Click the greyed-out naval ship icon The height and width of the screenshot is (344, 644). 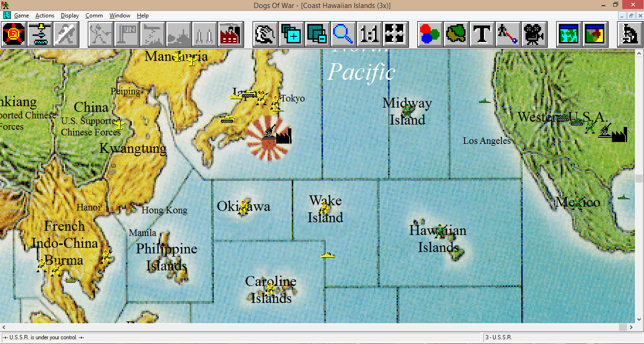[179, 34]
